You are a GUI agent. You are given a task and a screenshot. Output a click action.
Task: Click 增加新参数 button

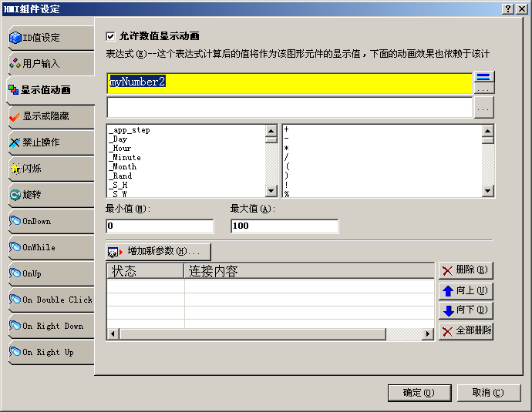pyautogui.click(x=158, y=251)
